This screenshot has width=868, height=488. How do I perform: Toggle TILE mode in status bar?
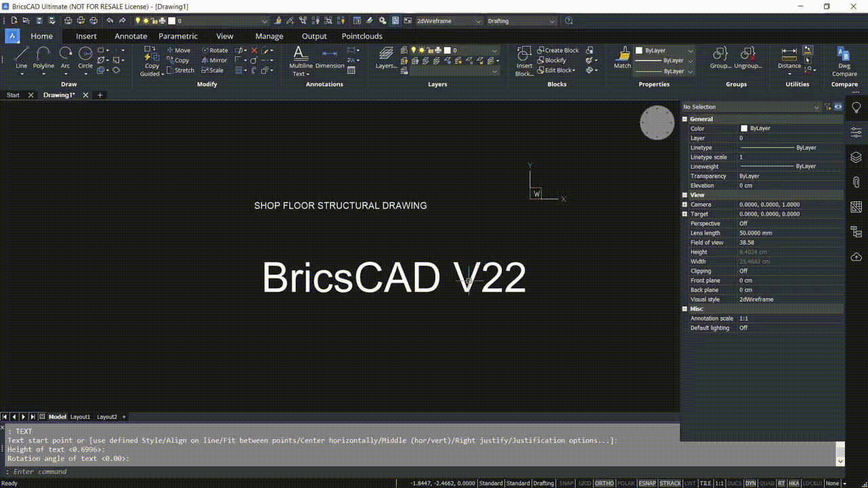coord(705,483)
